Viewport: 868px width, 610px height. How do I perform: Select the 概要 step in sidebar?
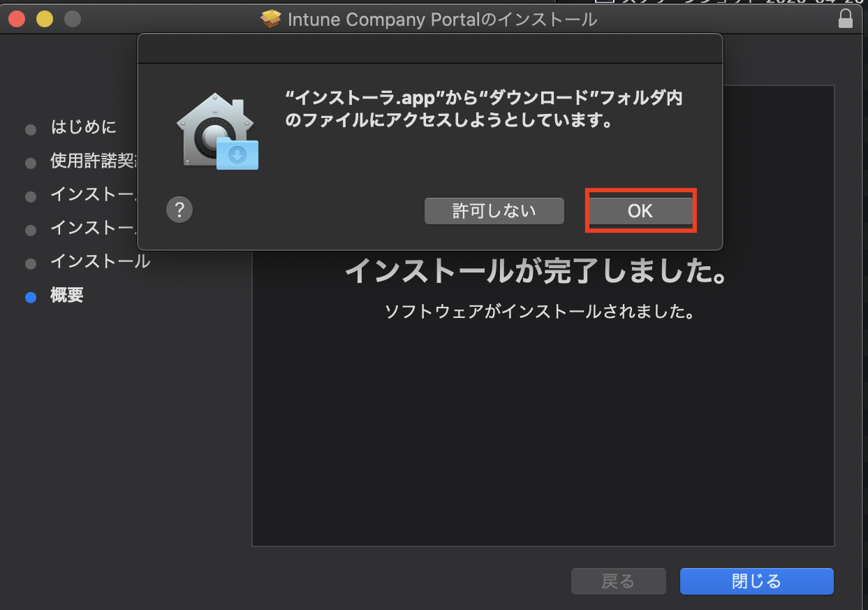click(x=67, y=296)
